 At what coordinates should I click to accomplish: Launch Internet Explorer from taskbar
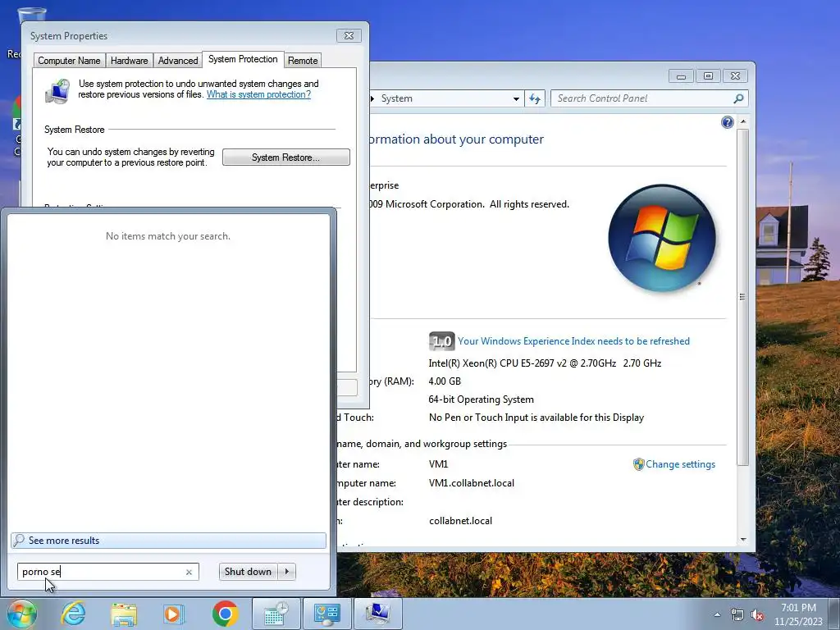[73, 614]
